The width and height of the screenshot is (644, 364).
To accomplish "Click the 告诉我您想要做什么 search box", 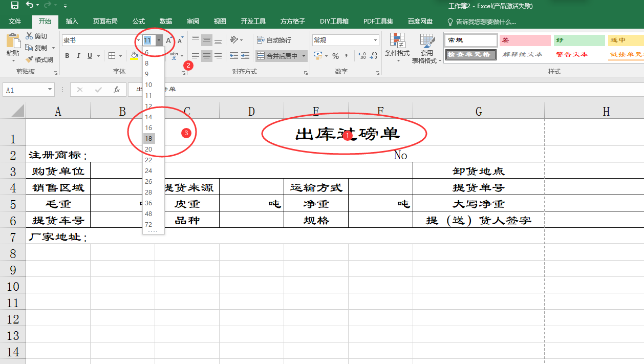I will click(x=482, y=22).
